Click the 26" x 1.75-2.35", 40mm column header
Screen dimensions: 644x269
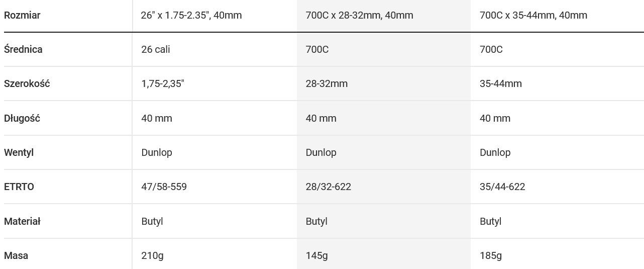[191, 15]
